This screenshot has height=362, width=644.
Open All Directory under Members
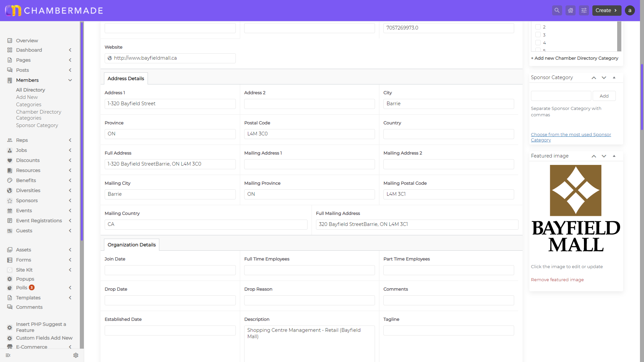pos(31,90)
